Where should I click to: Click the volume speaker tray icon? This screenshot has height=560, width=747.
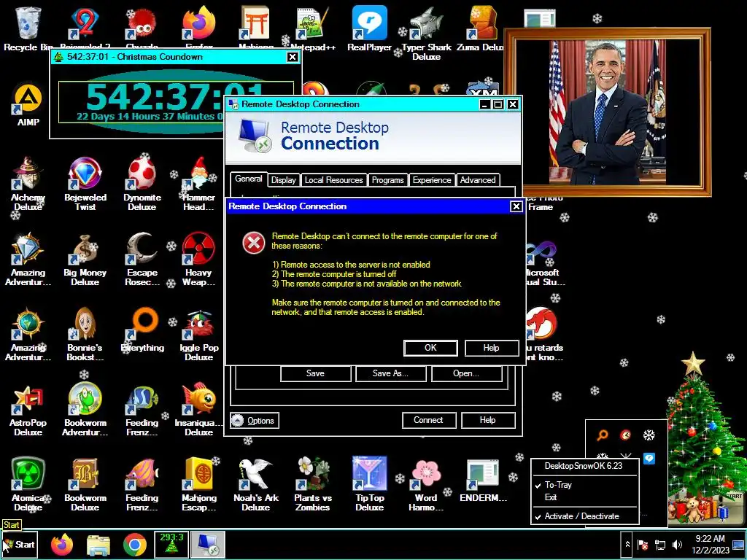(677, 544)
